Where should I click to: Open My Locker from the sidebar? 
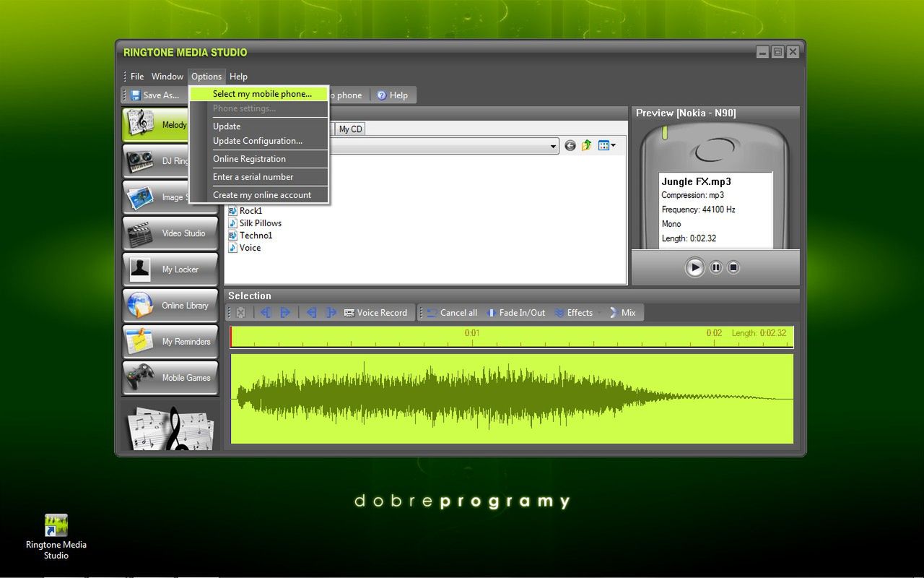click(170, 269)
